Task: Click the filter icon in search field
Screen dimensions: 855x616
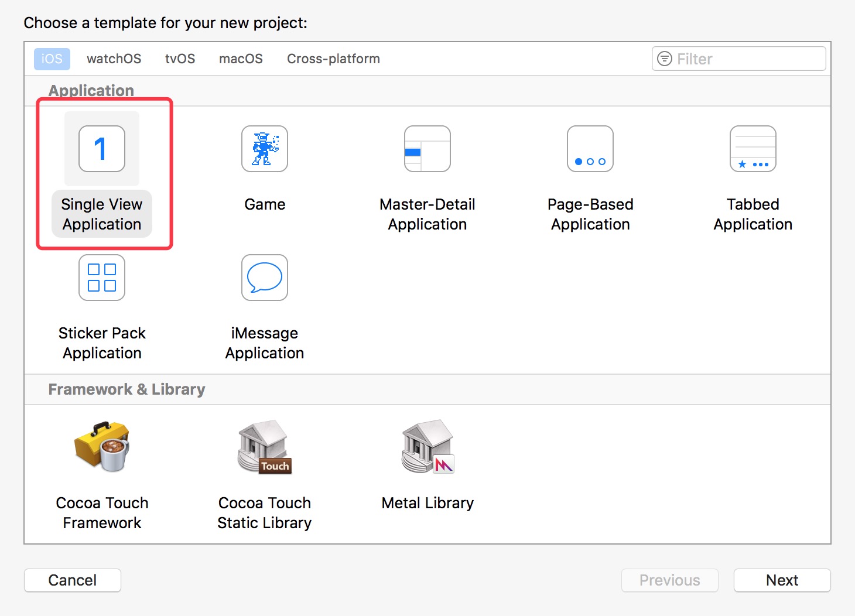Action: pos(665,59)
